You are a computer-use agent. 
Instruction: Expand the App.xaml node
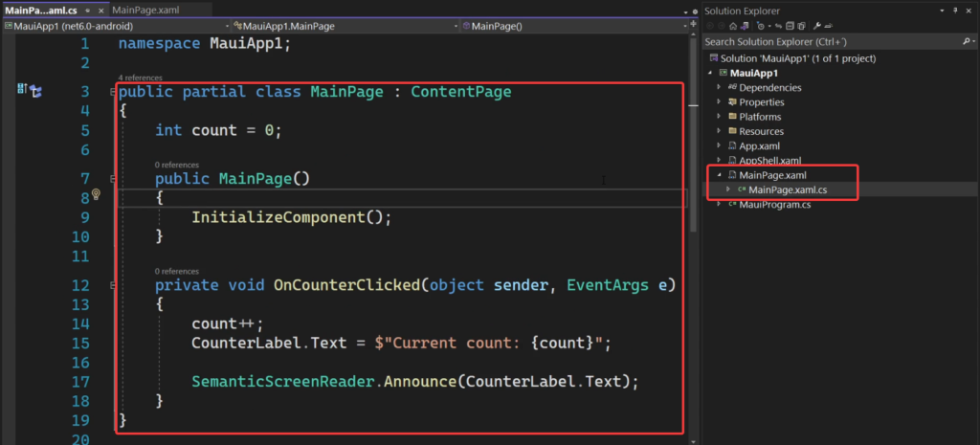[x=719, y=145]
